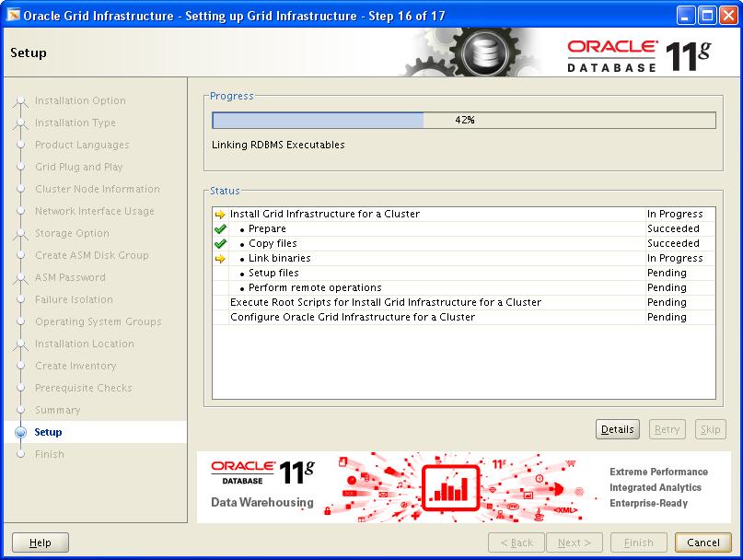Maximize the installer window
Screen dimensions: 743x560
[x=707, y=15]
